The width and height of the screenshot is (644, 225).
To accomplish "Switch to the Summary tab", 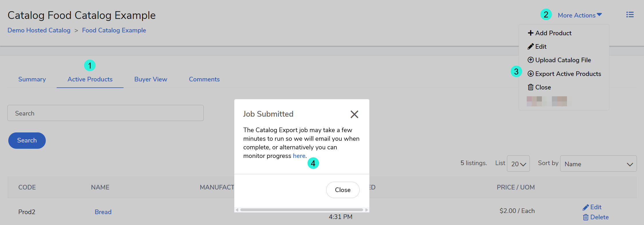I will tap(32, 79).
